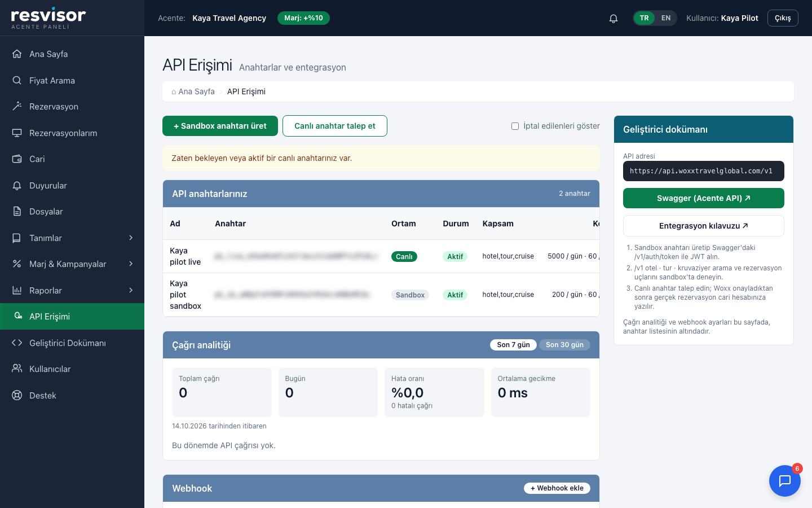
Task: Click the Marj: +%10 badge
Action: (303, 18)
